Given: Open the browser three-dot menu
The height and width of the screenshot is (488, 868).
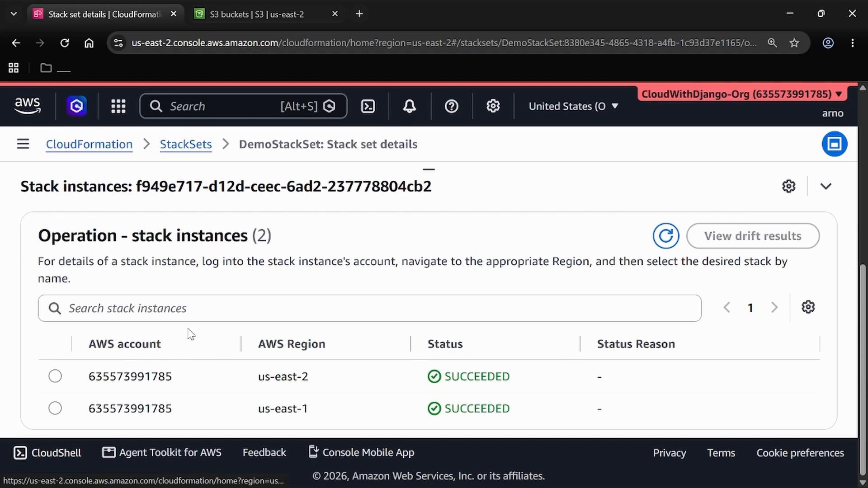Looking at the screenshot, I should [x=853, y=43].
